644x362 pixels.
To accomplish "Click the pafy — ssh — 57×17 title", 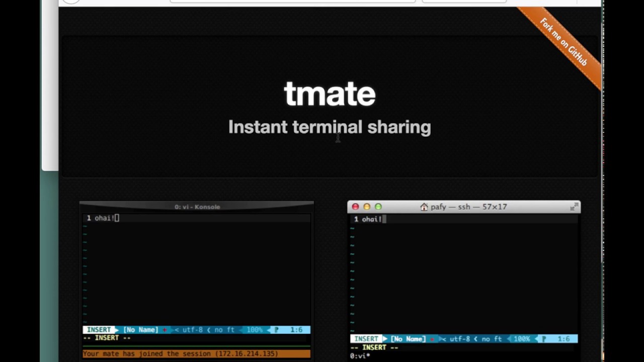I will pos(468,207).
